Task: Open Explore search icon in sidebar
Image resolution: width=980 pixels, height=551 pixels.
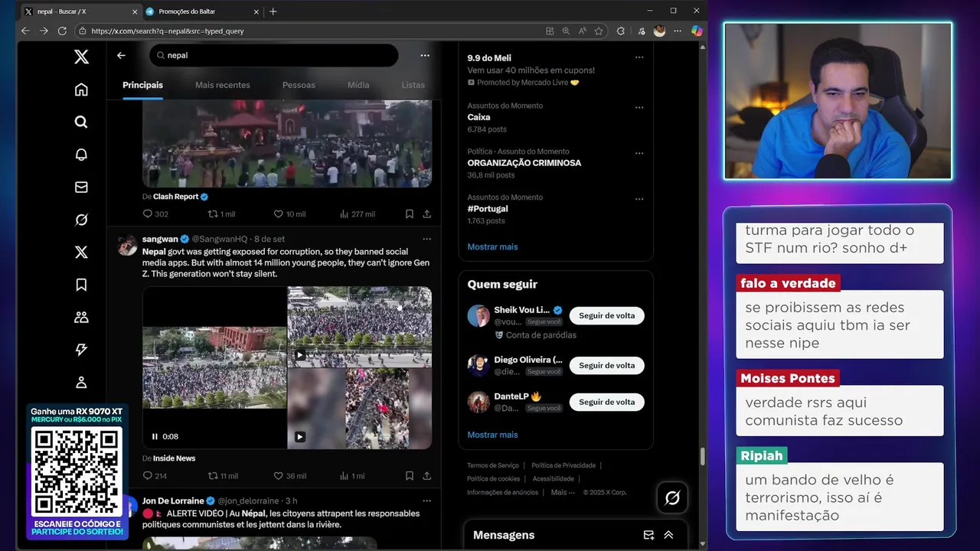Action: point(81,122)
